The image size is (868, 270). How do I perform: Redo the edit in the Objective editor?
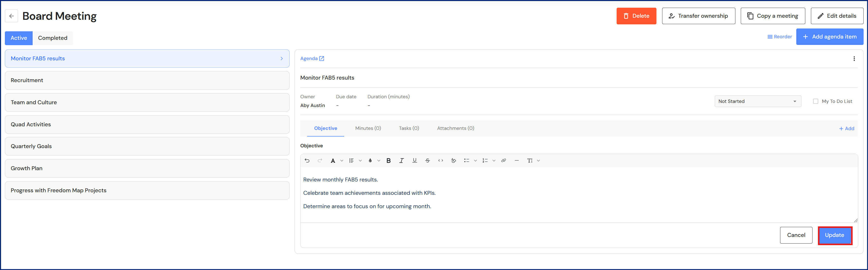[x=320, y=161]
